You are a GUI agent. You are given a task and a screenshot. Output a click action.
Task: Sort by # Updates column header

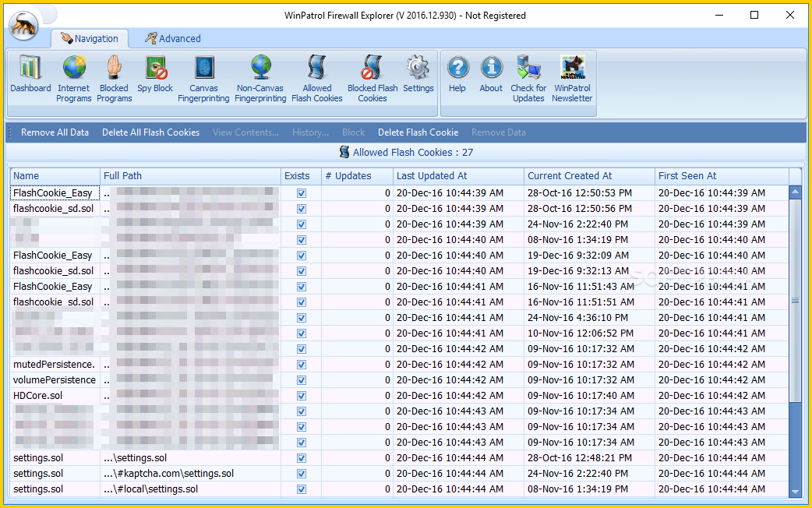tap(358, 176)
